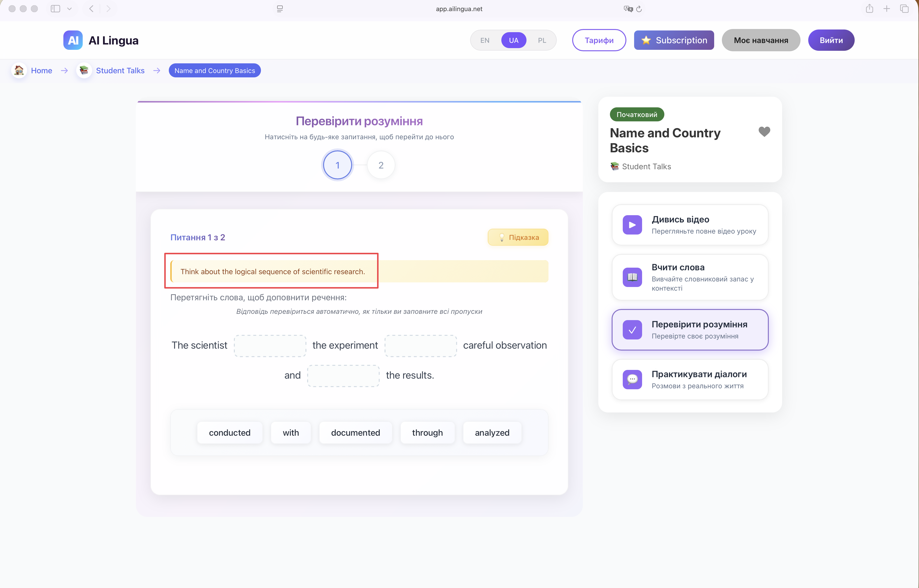919x588 pixels.
Task: Switch interface language to PL
Action: 542,40
